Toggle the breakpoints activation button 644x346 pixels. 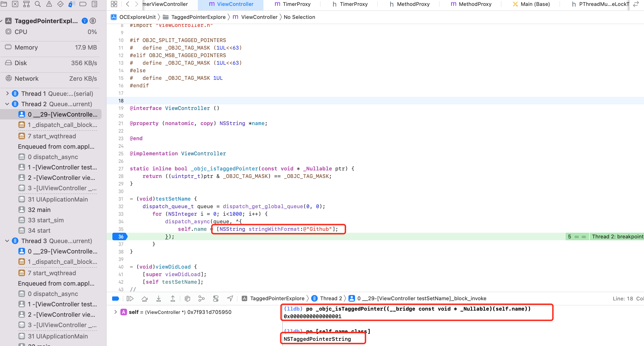click(115, 299)
